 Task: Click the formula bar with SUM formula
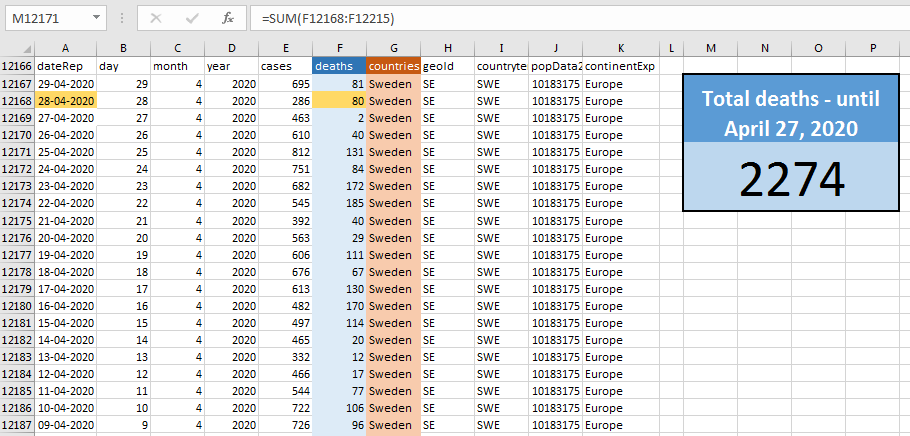(x=570, y=18)
